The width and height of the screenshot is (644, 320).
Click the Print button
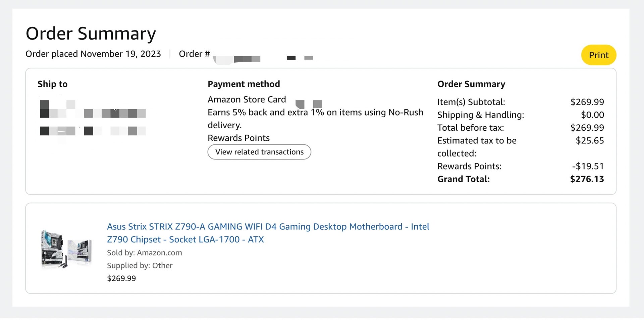pyautogui.click(x=598, y=55)
